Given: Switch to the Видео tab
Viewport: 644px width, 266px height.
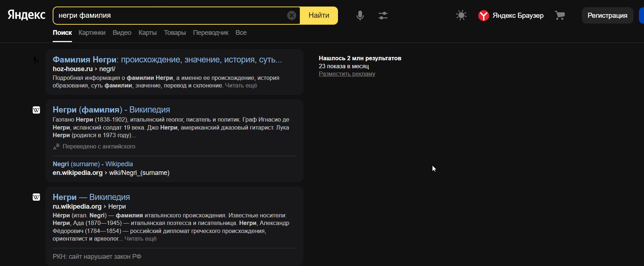Looking at the screenshot, I should coord(122,33).
